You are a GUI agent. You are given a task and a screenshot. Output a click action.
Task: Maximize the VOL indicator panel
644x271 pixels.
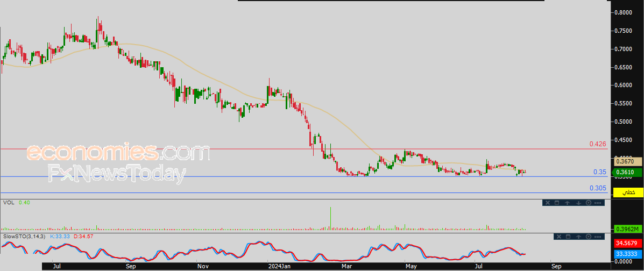coord(557,203)
